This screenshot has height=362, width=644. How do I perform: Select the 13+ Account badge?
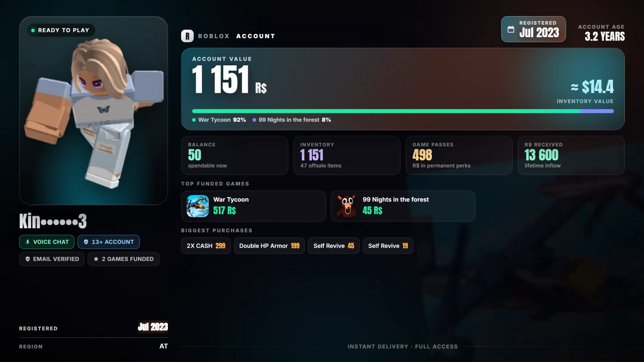point(109,242)
